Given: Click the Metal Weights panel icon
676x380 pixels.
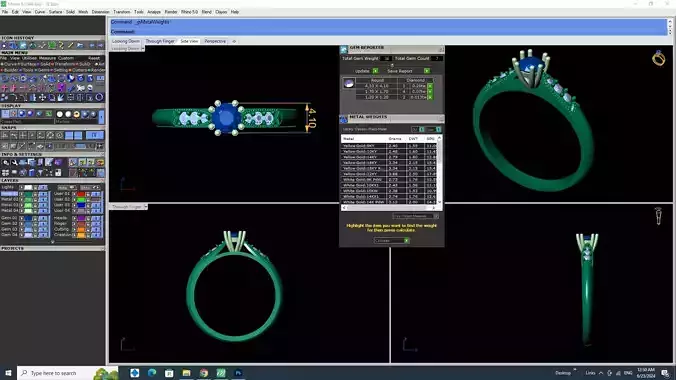Looking at the screenshot, I should coord(344,119).
